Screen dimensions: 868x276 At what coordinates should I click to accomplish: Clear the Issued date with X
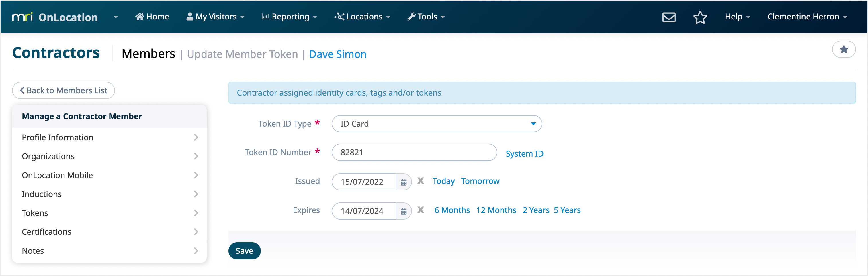421,181
